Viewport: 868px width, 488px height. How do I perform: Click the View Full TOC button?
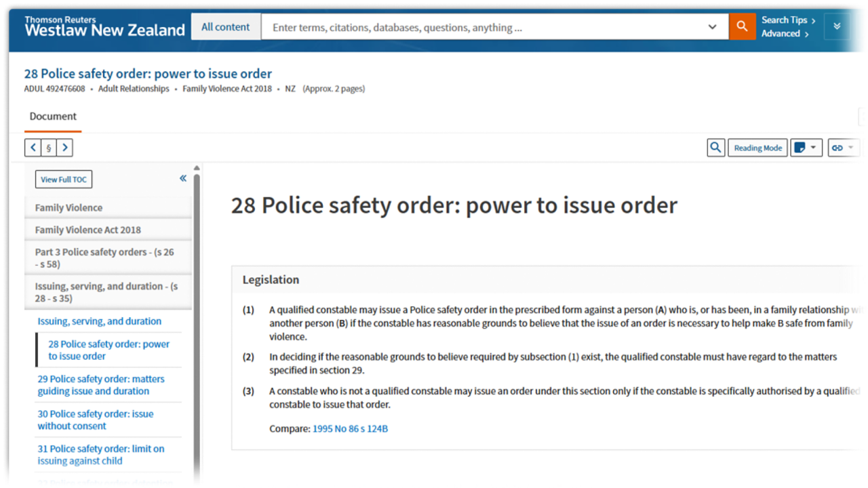click(64, 180)
